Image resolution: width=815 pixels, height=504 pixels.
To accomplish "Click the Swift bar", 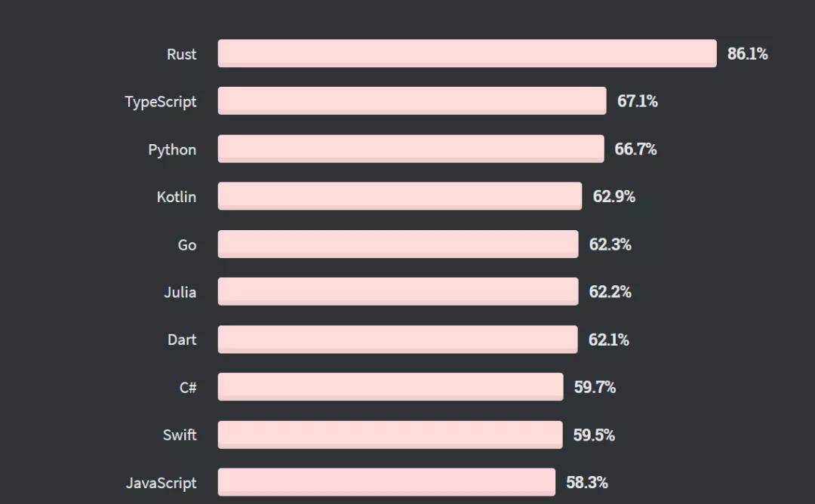I will click(390, 435).
